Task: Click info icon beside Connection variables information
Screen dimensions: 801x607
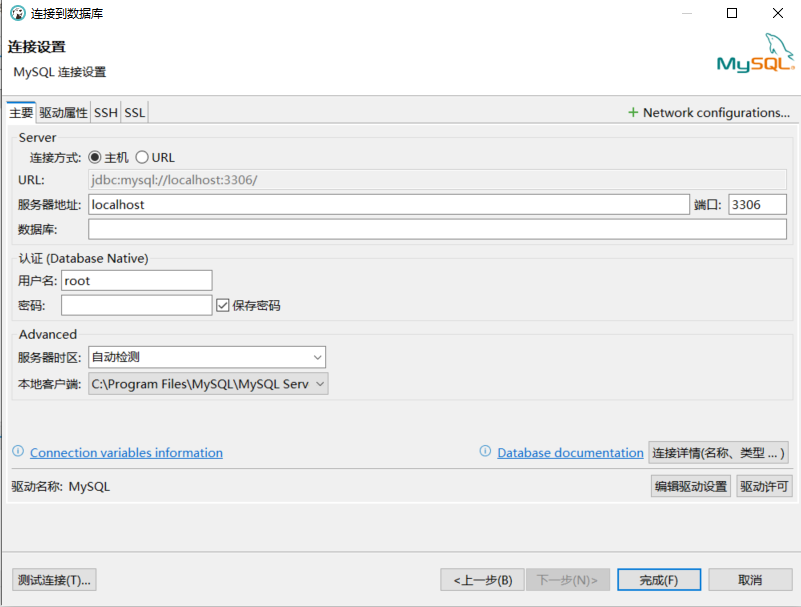Action: [x=17, y=452]
